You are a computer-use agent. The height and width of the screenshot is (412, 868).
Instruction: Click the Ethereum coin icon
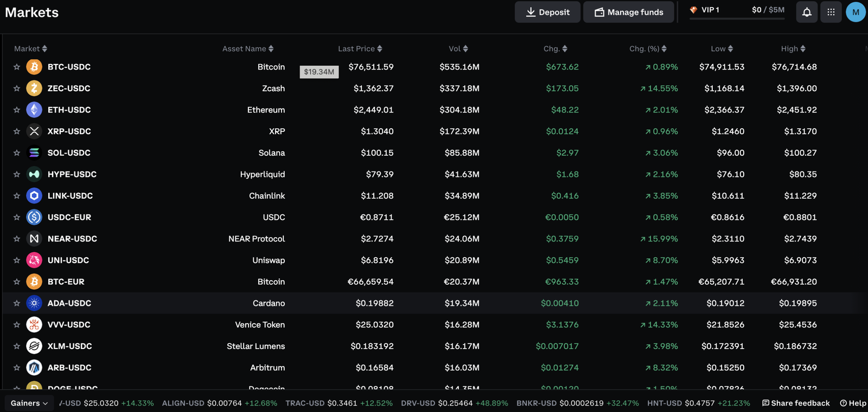point(34,110)
